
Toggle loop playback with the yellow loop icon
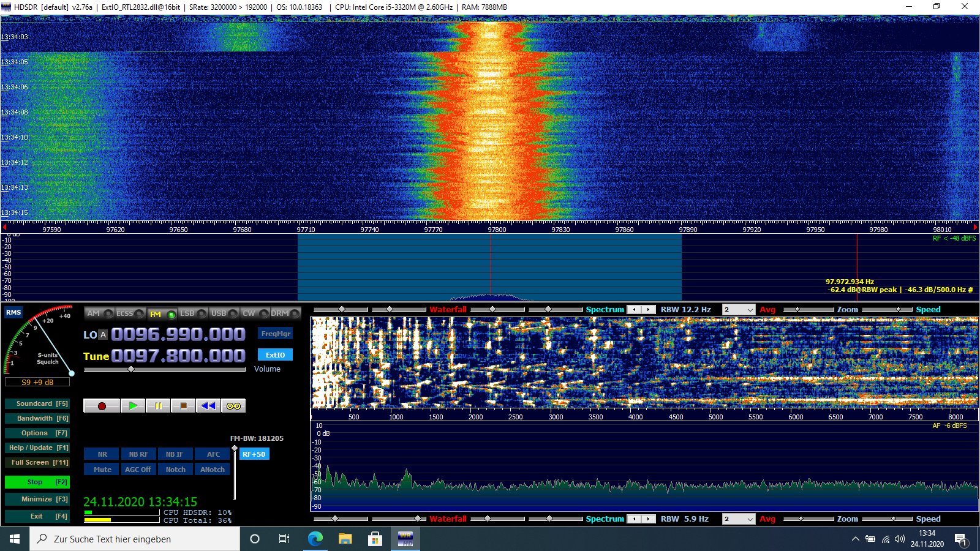coord(233,406)
